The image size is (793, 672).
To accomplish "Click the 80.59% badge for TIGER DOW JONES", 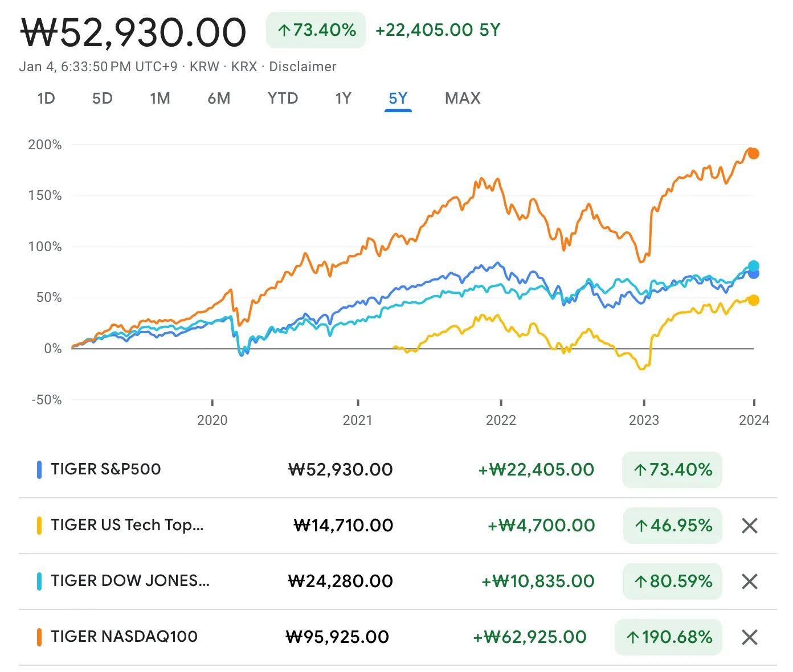I will coord(672,581).
